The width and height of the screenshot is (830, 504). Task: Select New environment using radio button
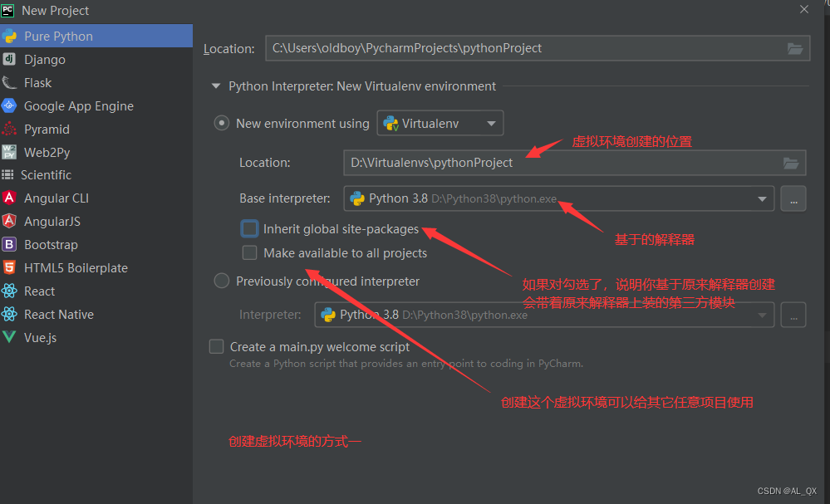(221, 123)
